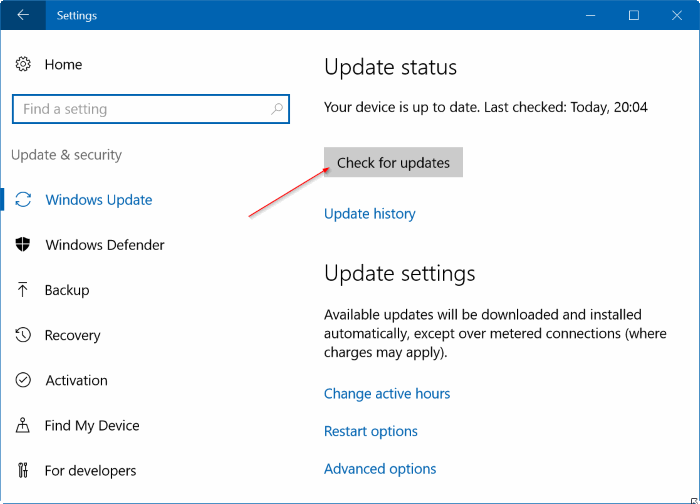Click the Settings title text

(x=77, y=16)
